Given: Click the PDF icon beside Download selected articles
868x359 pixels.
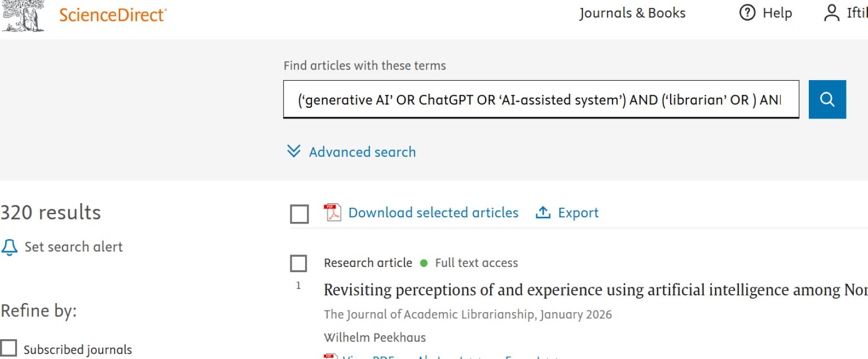Looking at the screenshot, I should coord(332,213).
